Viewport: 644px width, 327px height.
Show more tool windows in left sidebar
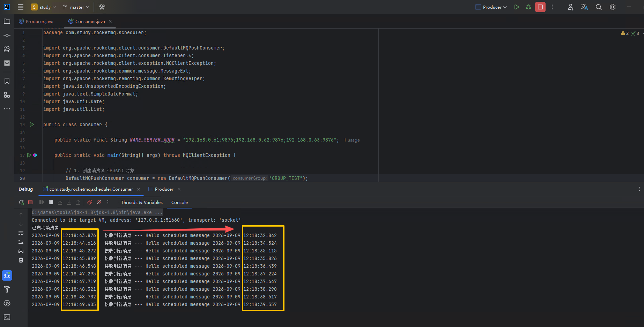point(7,109)
